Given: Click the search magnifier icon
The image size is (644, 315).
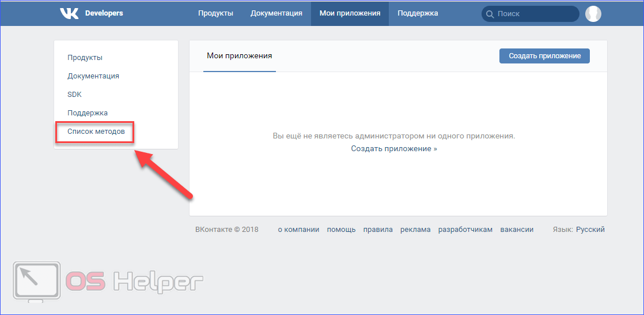Looking at the screenshot, I should (x=490, y=14).
